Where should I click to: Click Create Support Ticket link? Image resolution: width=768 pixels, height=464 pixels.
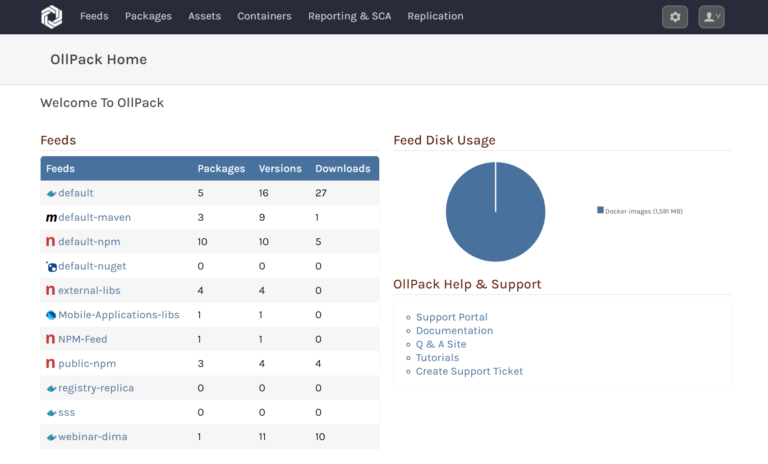tap(469, 371)
